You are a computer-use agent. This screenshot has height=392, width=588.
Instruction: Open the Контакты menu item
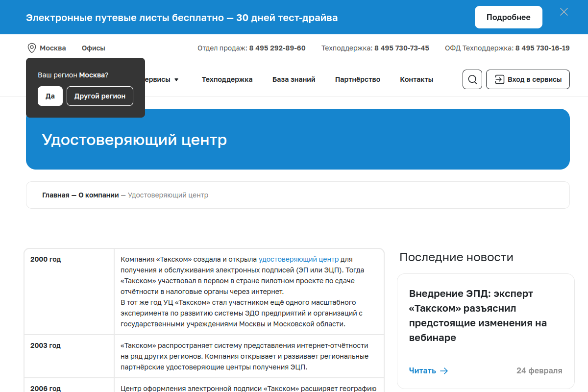tap(416, 79)
